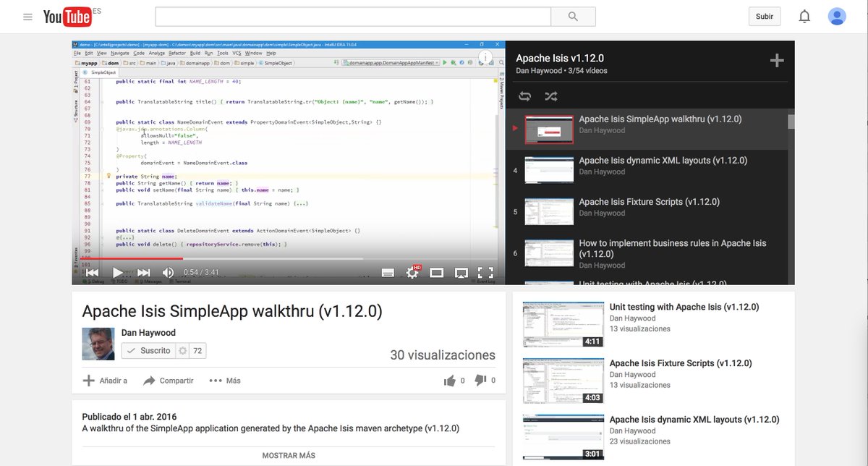
Task: Skip to next video in player
Action: pos(143,273)
